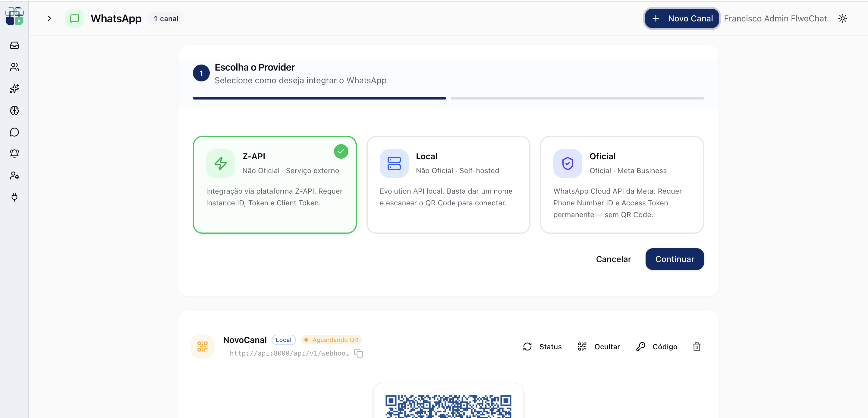Open the chat bubble sidebar icon
Screen dimensions: 868x418
(14, 132)
